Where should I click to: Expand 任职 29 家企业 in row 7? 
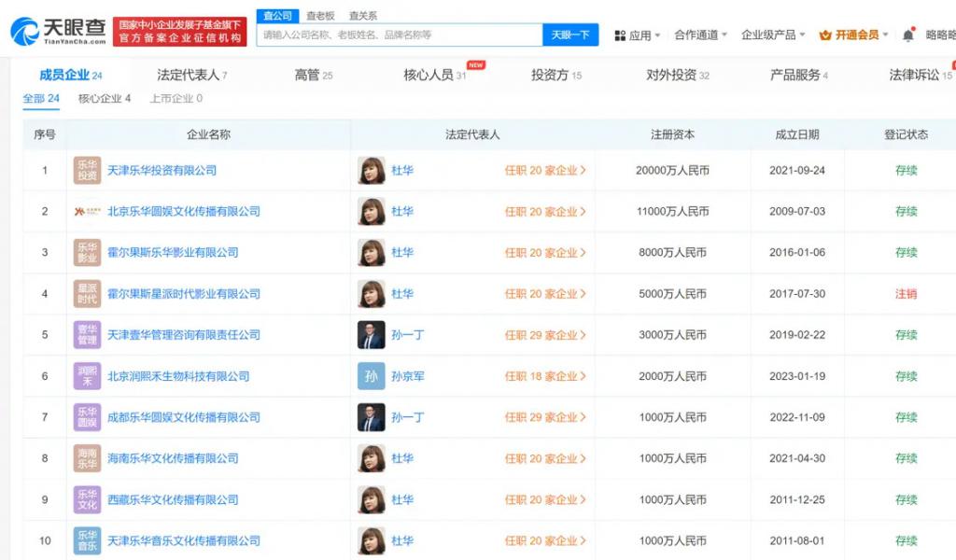tap(545, 417)
